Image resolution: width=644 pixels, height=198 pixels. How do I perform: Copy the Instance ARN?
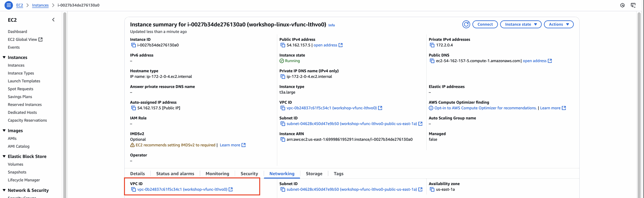[283, 140]
